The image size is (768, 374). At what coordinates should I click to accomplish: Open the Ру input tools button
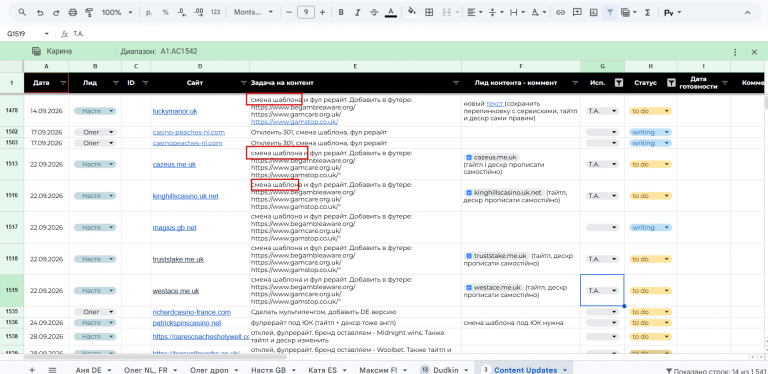(669, 12)
